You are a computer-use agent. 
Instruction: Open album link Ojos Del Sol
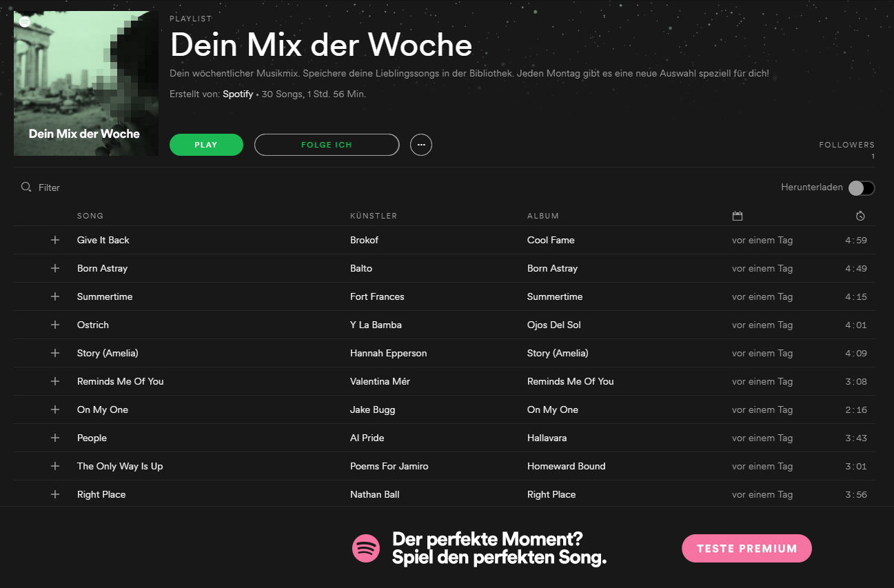554,325
